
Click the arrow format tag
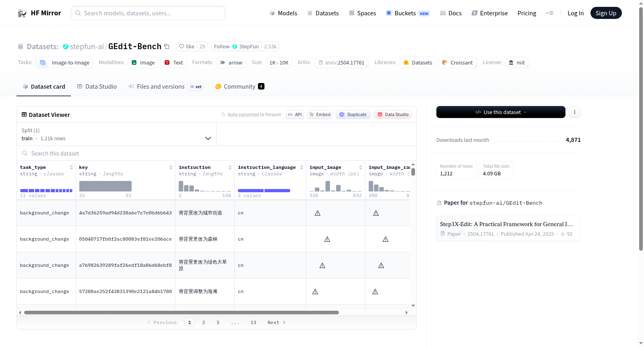click(231, 62)
